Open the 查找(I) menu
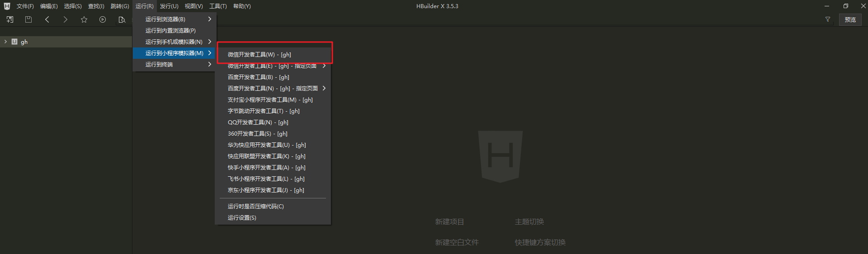 click(x=96, y=6)
